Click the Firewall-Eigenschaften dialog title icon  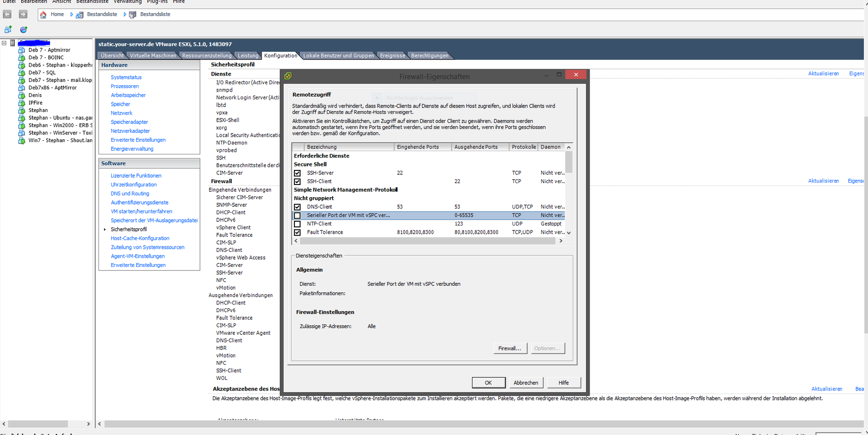click(288, 76)
